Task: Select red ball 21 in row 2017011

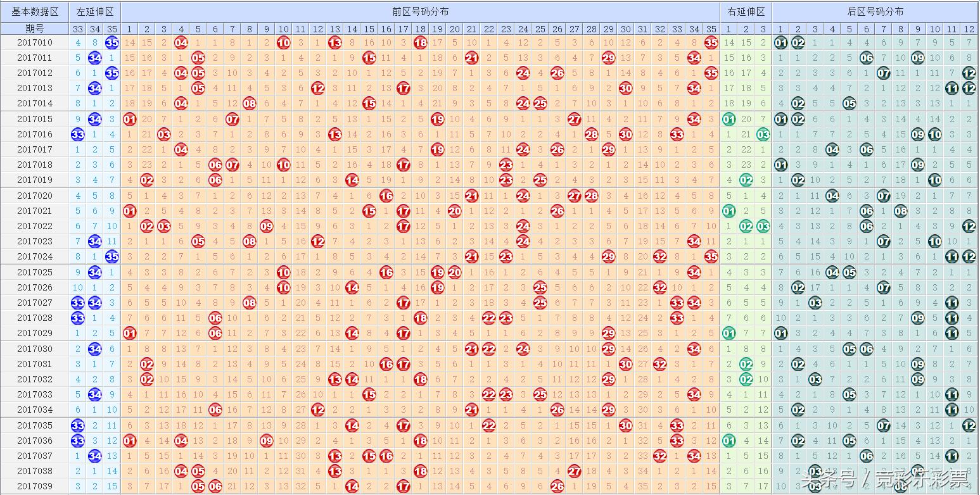Action: (472, 58)
